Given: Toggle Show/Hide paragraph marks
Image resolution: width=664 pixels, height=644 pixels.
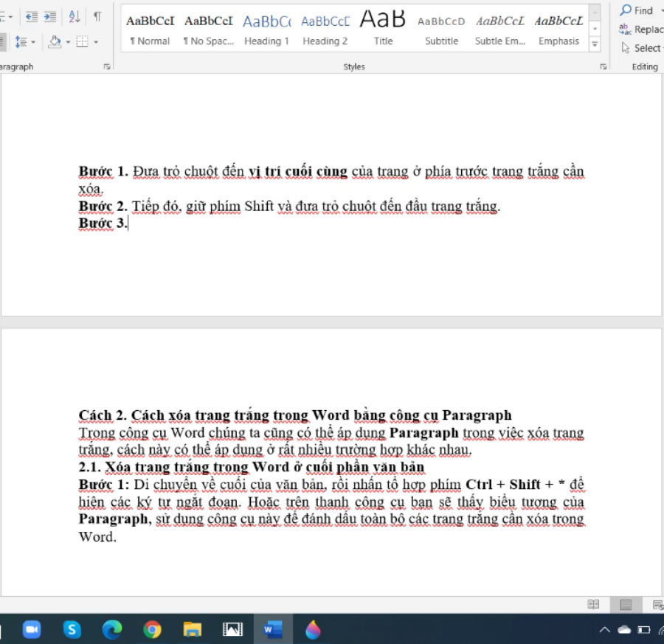Looking at the screenshot, I should point(97,17).
